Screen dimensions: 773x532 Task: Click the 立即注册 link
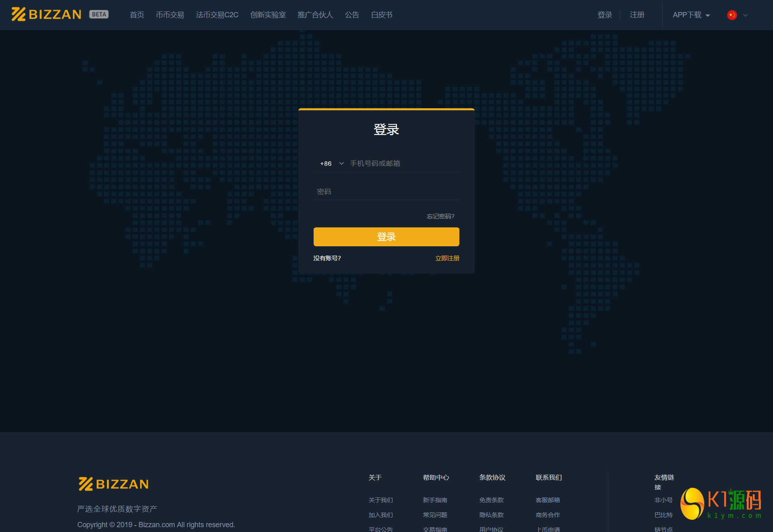pyautogui.click(x=447, y=258)
